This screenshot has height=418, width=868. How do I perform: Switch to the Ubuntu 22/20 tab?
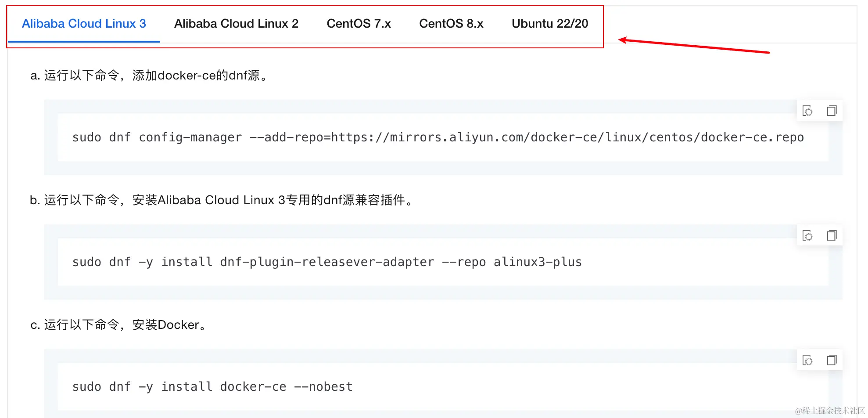(550, 24)
